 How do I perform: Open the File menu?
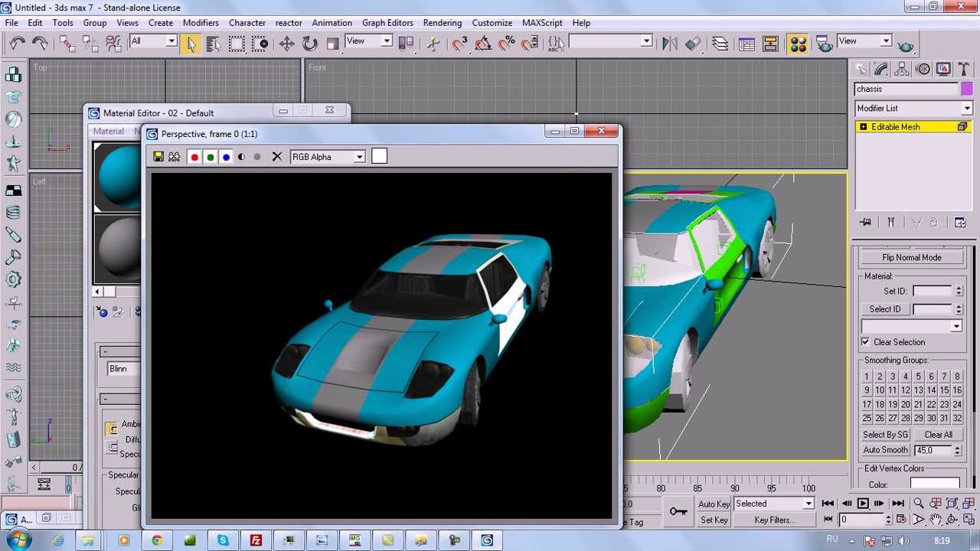tap(12, 23)
